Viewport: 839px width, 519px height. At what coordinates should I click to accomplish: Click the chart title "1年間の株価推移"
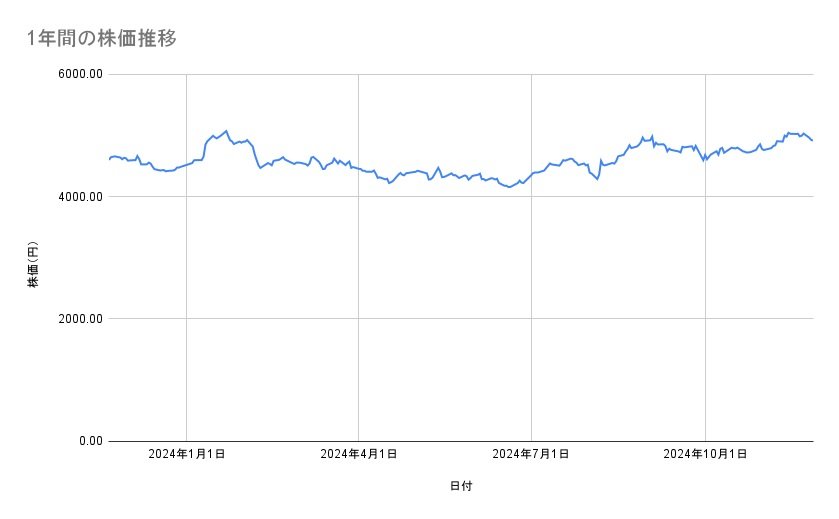[102, 39]
